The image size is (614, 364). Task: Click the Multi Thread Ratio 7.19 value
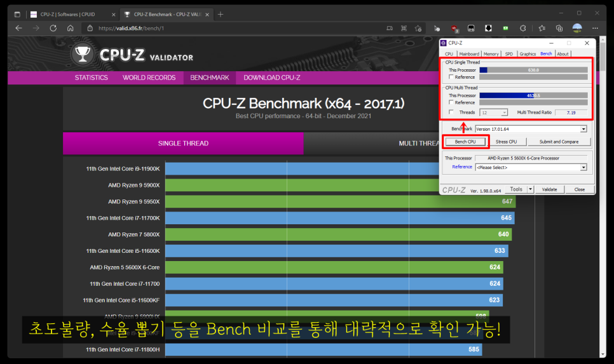[x=571, y=112]
